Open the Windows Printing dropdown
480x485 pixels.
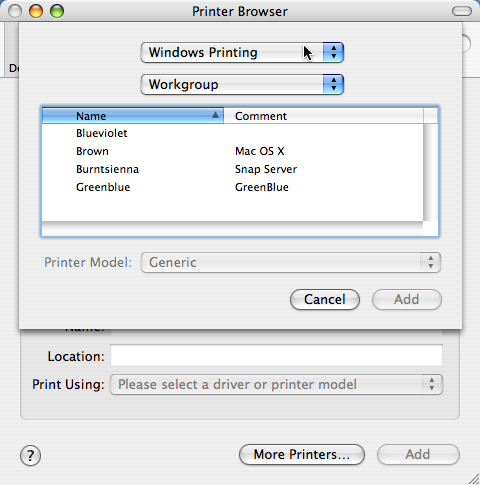tap(242, 52)
